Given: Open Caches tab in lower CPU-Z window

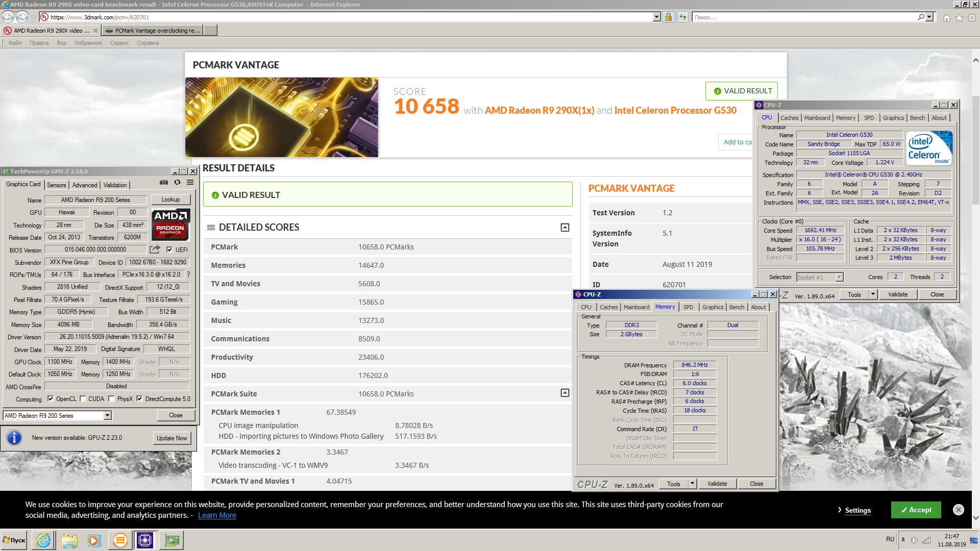Looking at the screenshot, I should (x=608, y=307).
